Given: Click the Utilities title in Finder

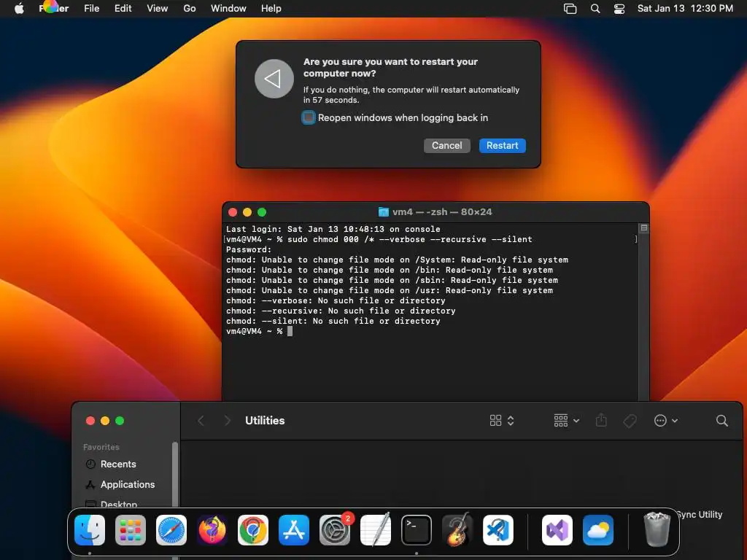Looking at the screenshot, I should click(265, 421).
